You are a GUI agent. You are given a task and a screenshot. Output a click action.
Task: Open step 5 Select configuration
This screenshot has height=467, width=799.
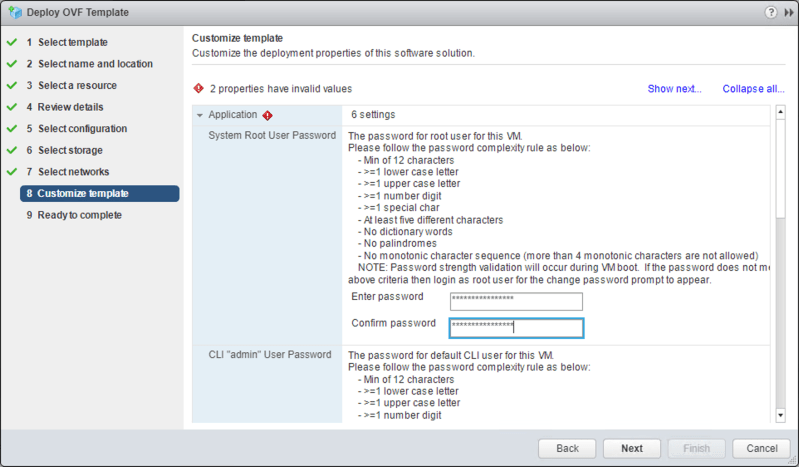(82, 129)
